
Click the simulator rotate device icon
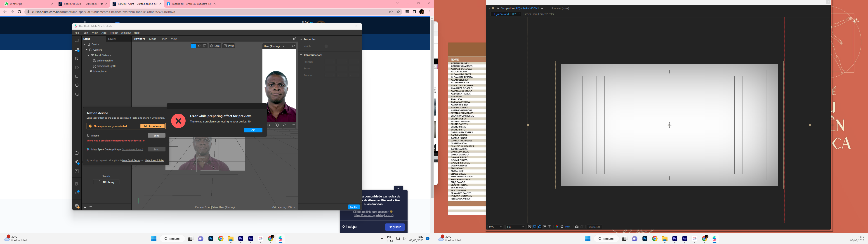285,125
